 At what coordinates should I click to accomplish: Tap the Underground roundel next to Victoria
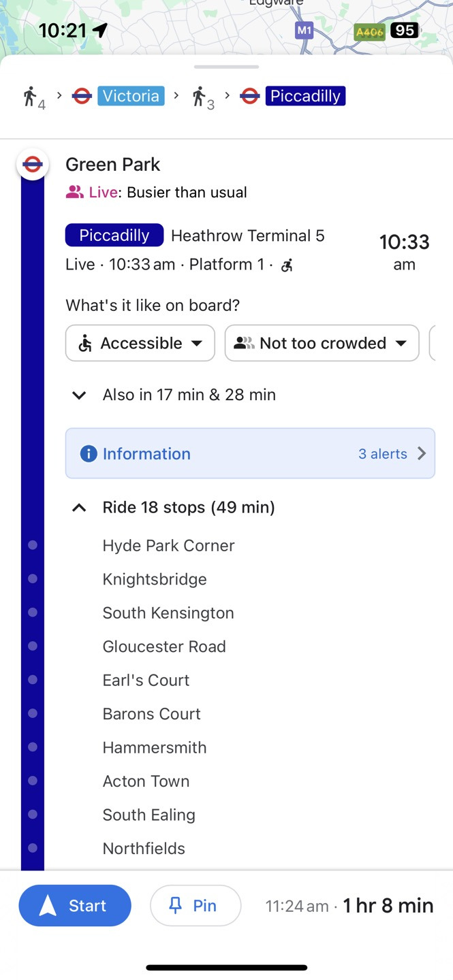point(82,96)
